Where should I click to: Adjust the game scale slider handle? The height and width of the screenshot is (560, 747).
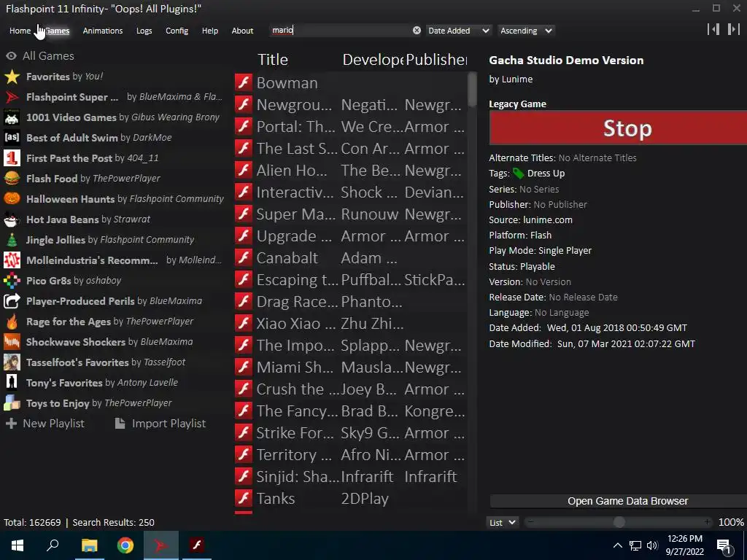(619, 522)
